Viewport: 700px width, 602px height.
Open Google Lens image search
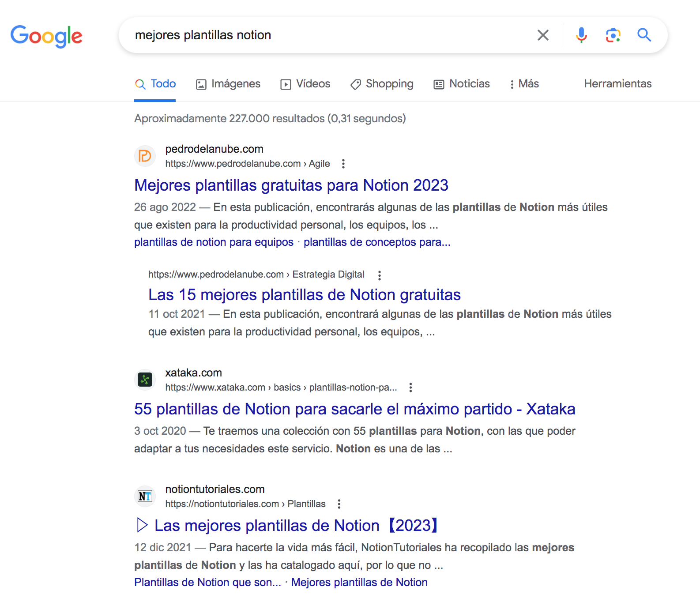pos(613,35)
